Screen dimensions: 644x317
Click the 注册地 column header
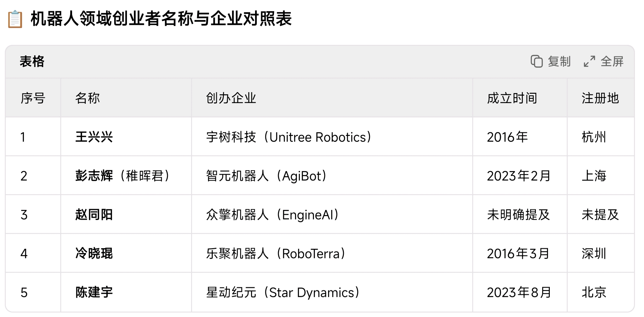pos(601,98)
